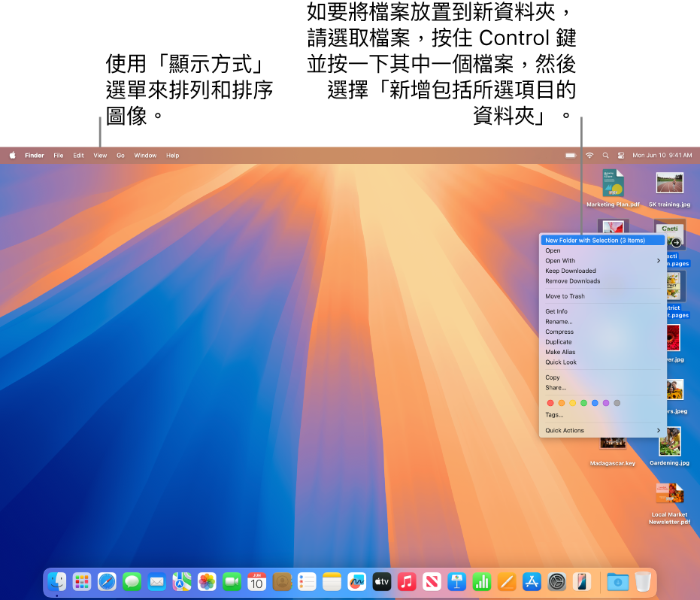Choose Make Alias in context menu

click(x=603, y=352)
